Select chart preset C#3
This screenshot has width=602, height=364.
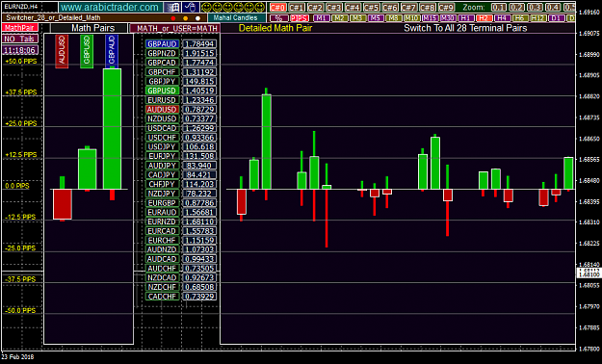click(x=334, y=8)
